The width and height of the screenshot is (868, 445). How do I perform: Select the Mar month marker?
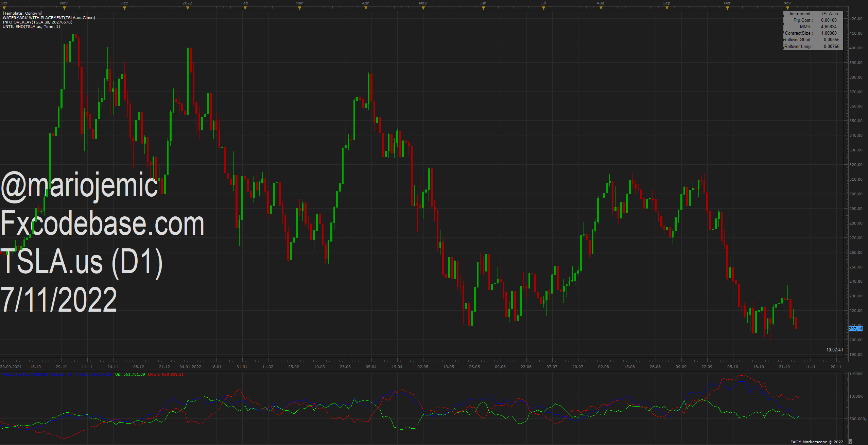tap(299, 8)
